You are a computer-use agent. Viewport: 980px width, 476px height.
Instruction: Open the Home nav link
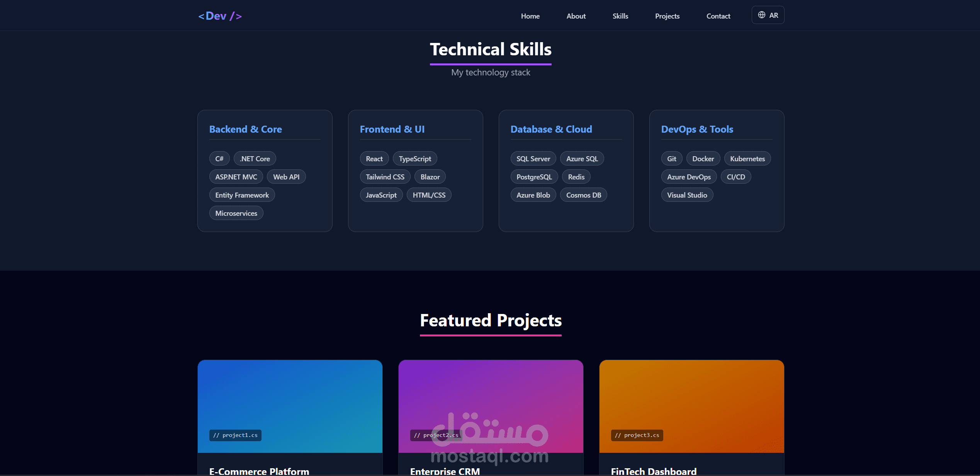pyautogui.click(x=530, y=16)
